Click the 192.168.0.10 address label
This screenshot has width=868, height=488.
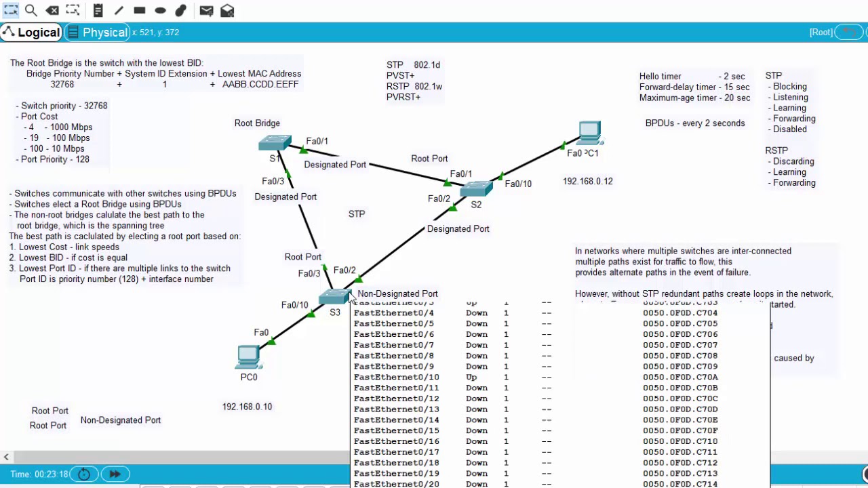247,406
